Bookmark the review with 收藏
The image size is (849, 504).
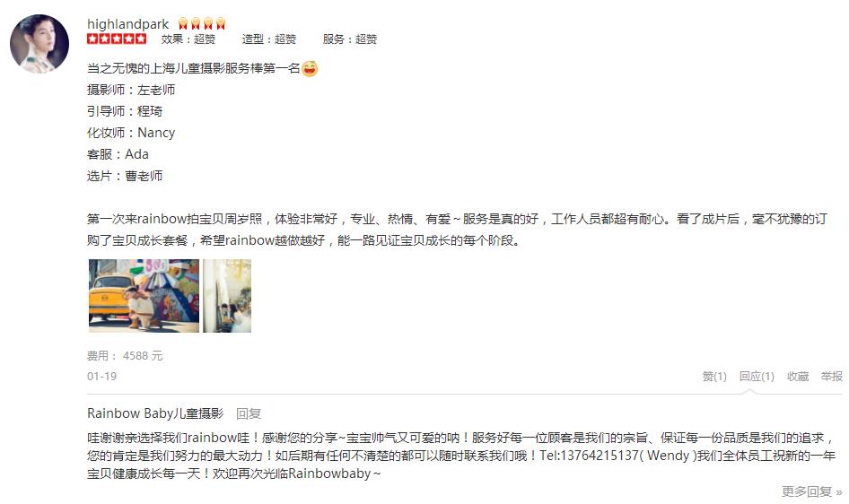pos(798,377)
